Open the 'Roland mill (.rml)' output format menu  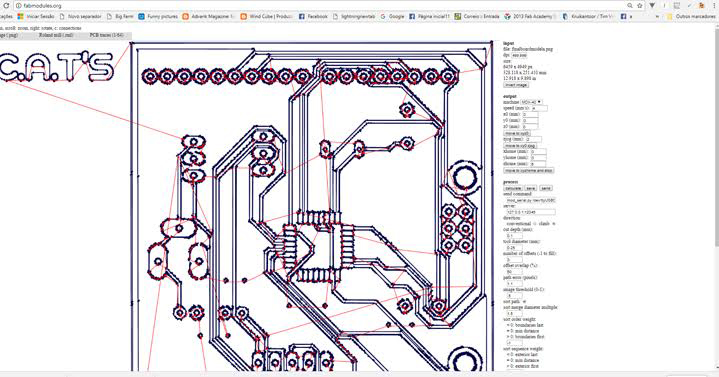coord(56,35)
